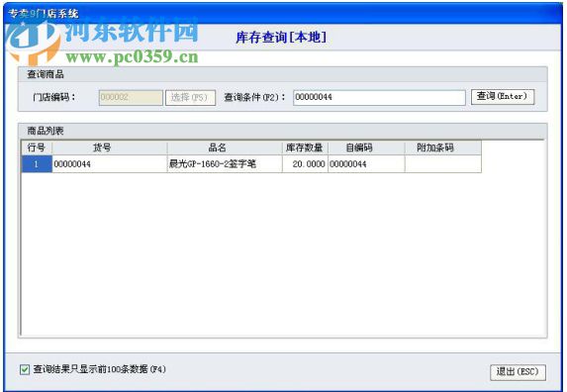Click the 查询商品 group label
This screenshot has width=567, height=392.
coord(46,74)
